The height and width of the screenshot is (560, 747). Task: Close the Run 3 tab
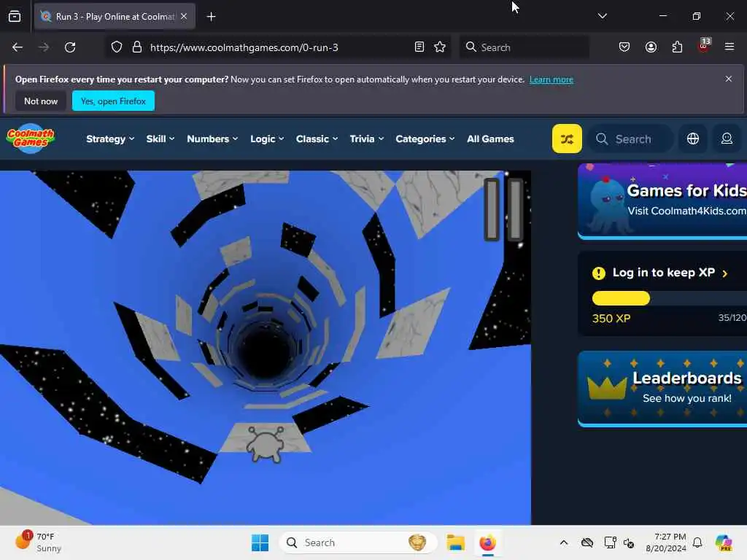pos(184,16)
